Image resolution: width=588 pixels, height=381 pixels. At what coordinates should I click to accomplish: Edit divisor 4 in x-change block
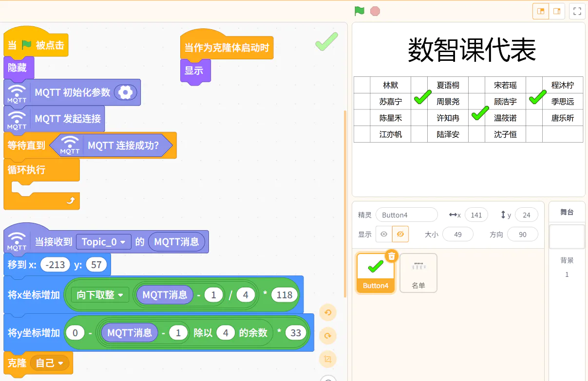point(246,294)
